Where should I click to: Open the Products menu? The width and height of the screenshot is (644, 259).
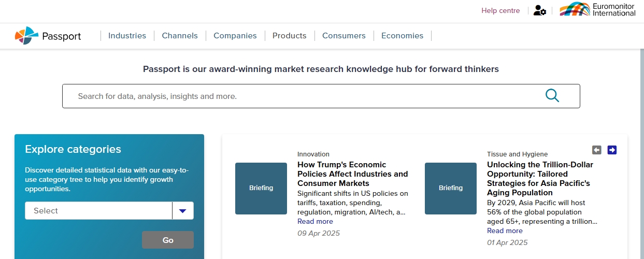(x=290, y=36)
